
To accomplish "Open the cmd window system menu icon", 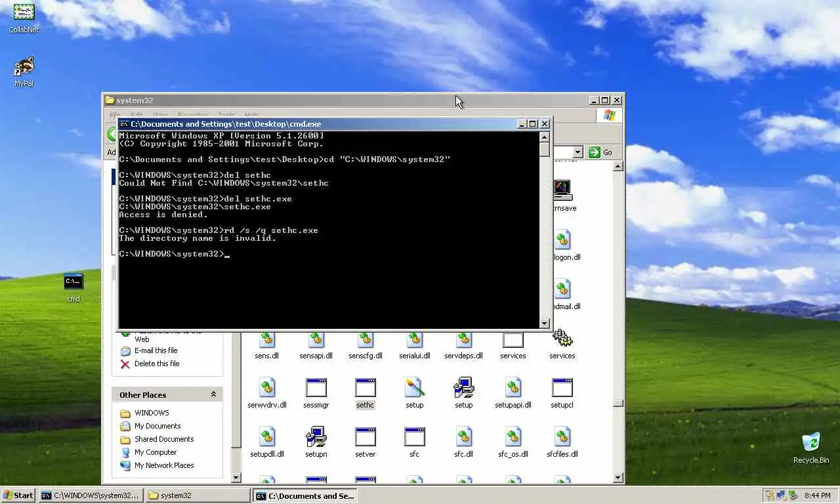I will coord(124,124).
